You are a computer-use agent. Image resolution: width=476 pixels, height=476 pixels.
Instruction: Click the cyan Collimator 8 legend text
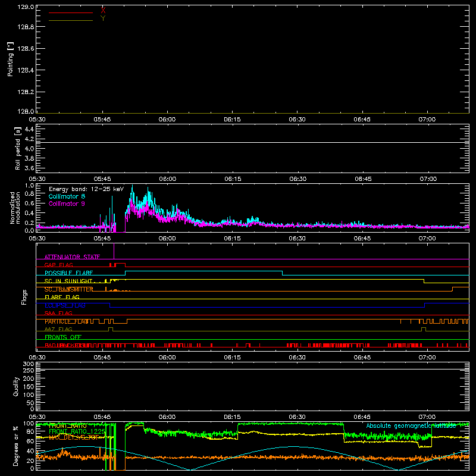tap(67, 196)
